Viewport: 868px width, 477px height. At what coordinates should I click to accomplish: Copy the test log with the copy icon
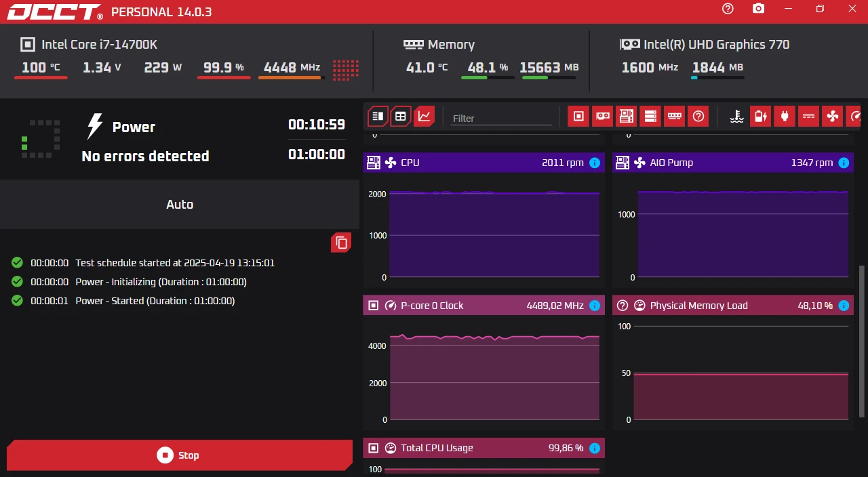pos(341,242)
